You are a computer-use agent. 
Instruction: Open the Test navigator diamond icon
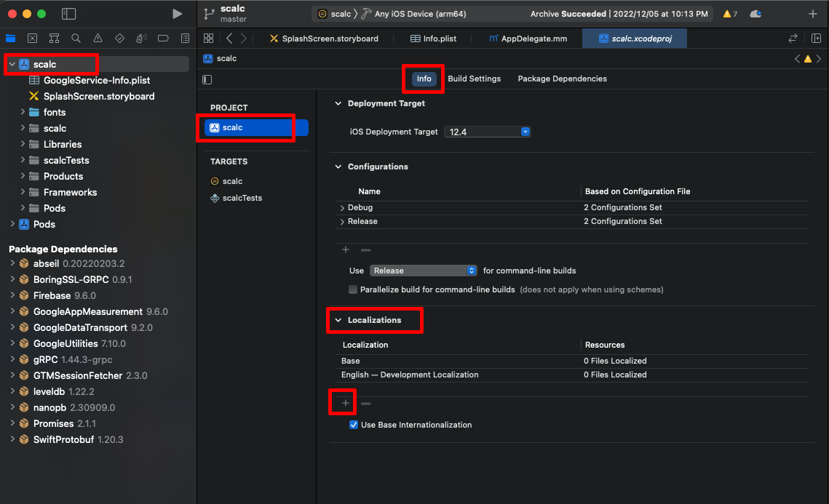pyautogui.click(x=119, y=38)
